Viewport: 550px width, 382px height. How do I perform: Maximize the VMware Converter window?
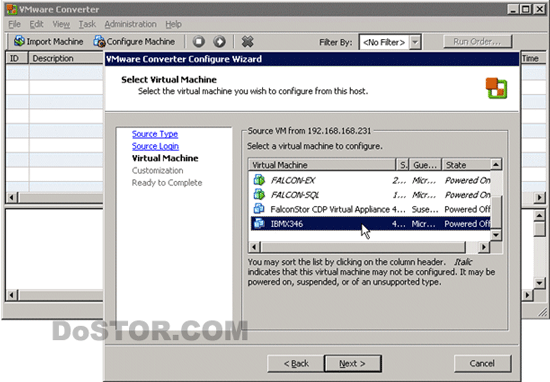click(x=526, y=9)
